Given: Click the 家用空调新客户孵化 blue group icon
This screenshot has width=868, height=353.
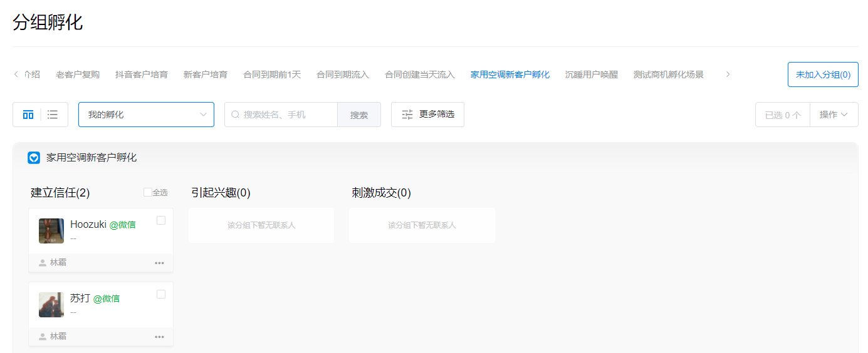Looking at the screenshot, I should pos(34,158).
